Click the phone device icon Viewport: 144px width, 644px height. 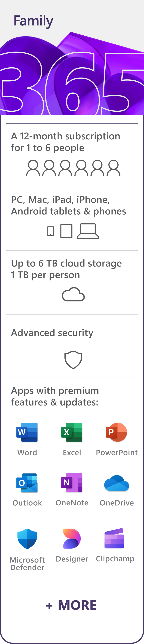pos(51,231)
